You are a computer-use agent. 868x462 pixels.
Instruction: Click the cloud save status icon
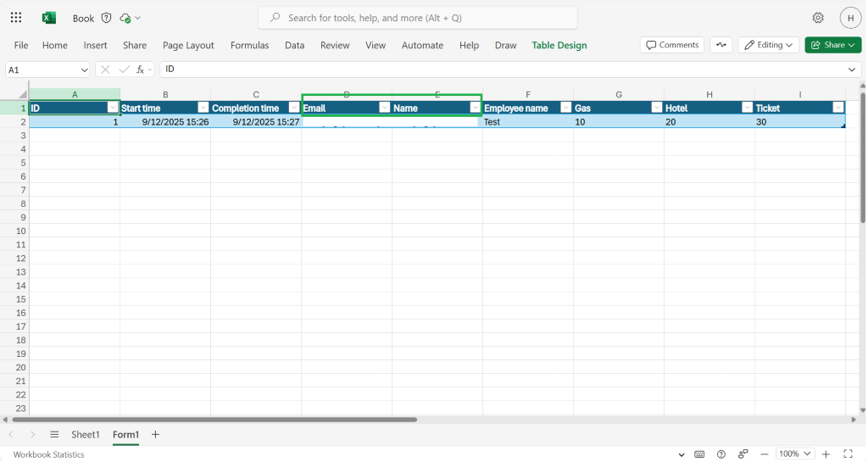(x=125, y=19)
